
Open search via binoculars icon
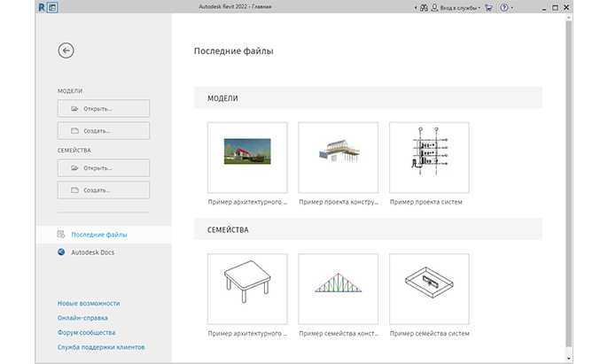[424, 7]
